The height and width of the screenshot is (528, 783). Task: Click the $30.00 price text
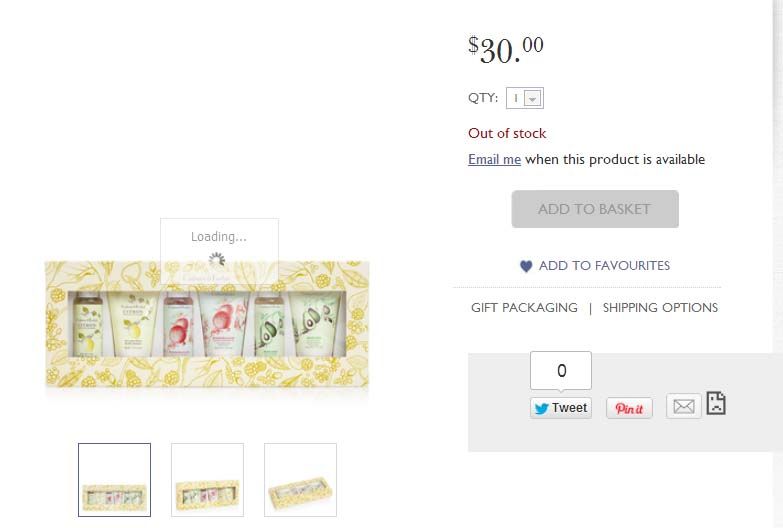[x=506, y=48]
